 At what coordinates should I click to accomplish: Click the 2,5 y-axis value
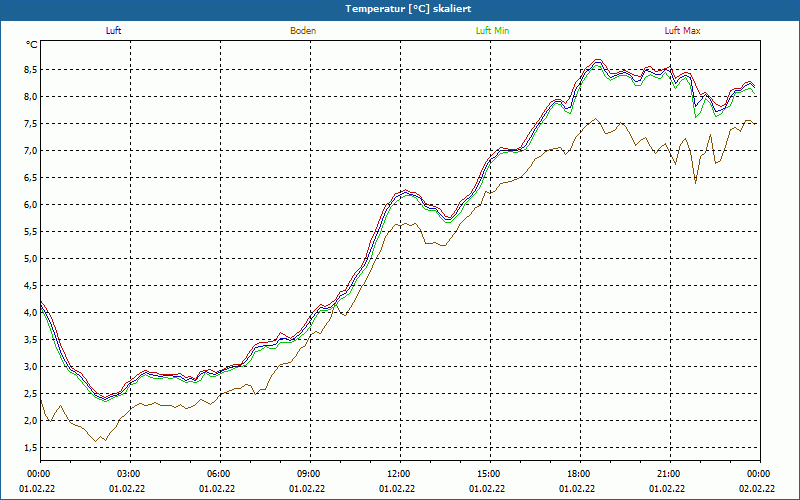(x=30, y=394)
